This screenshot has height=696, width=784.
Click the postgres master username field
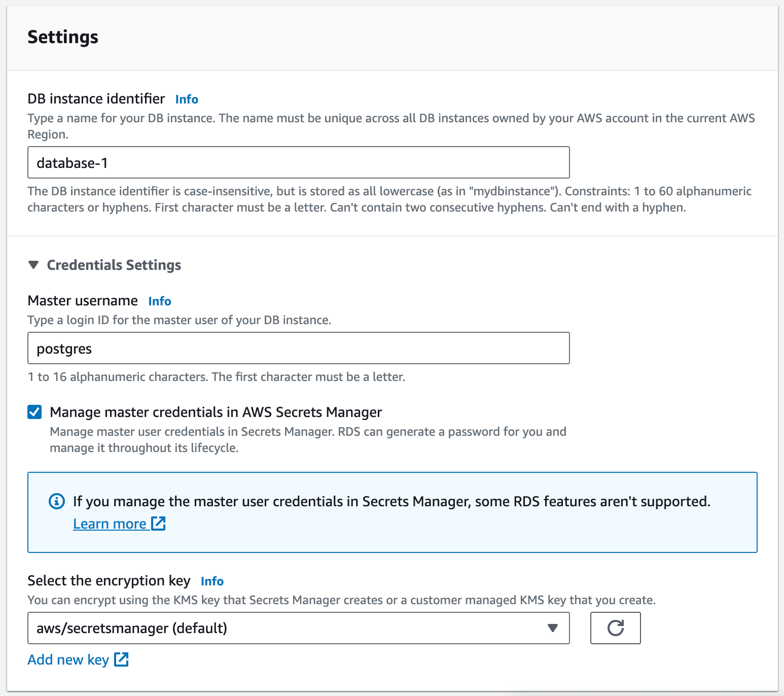pos(298,348)
